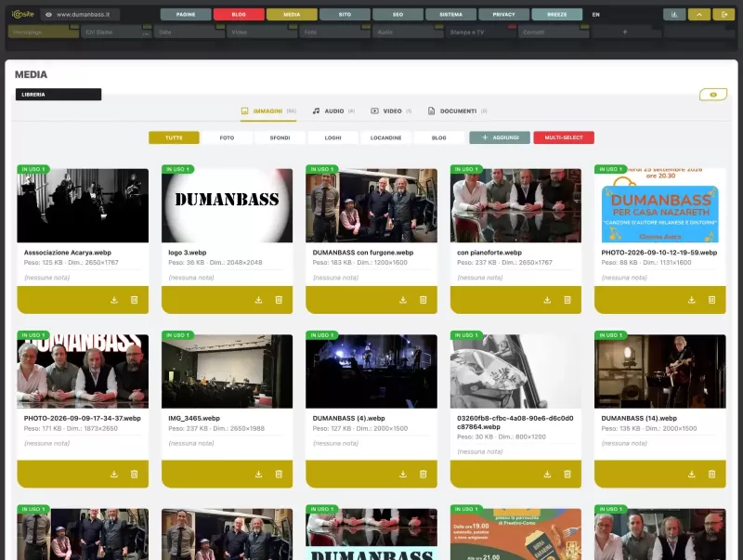Click the logout exit icon

[724, 15]
